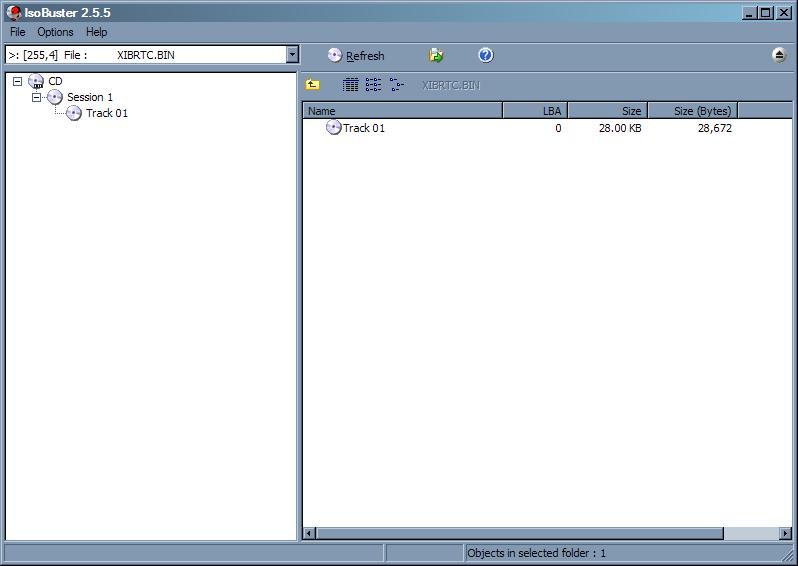
Task: Click 'Objects in selected folder : 1' status text
Action: click(536, 553)
